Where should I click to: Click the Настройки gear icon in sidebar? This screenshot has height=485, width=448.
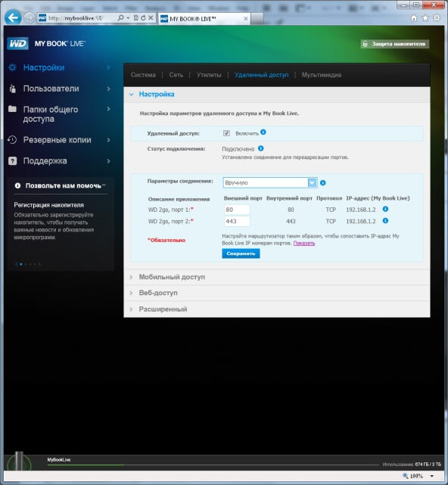[x=12, y=67]
